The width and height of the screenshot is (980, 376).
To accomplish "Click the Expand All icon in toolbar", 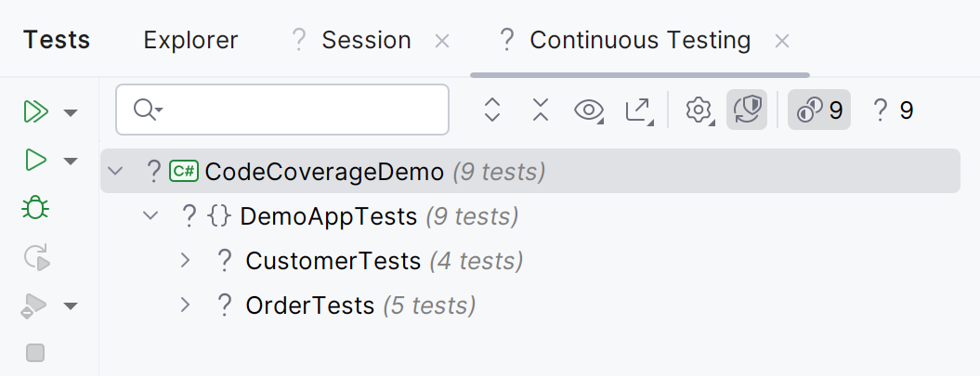I will (492, 110).
